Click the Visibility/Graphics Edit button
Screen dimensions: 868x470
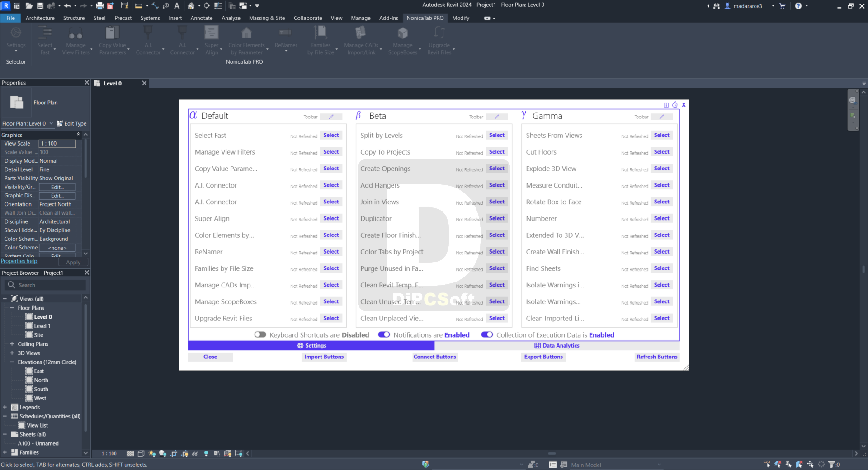tap(57, 187)
